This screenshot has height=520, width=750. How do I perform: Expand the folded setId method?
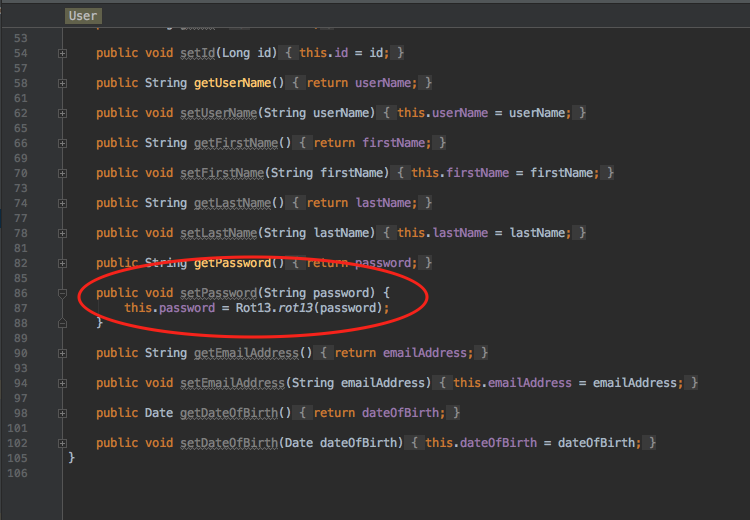click(62, 53)
